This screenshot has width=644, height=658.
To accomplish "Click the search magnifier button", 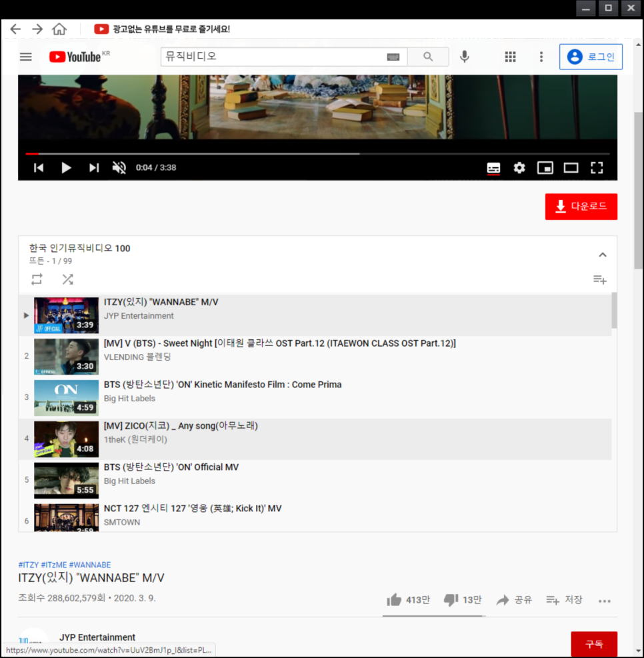I will click(428, 57).
